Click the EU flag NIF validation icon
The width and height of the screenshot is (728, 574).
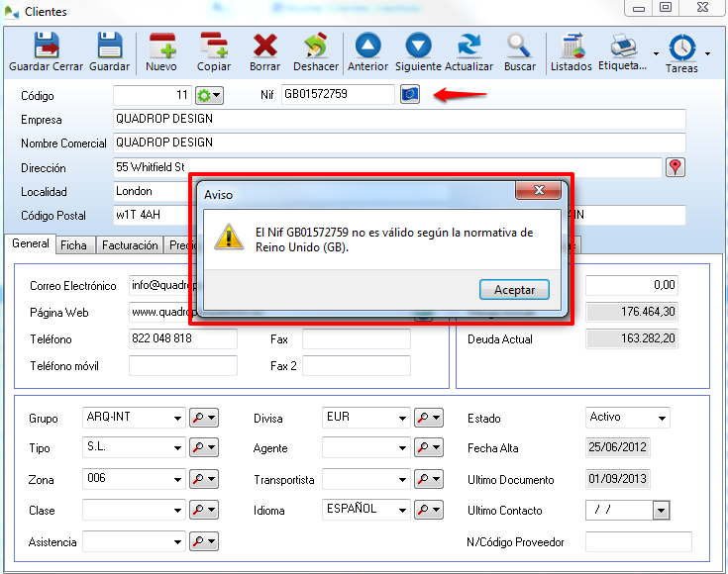[409, 94]
